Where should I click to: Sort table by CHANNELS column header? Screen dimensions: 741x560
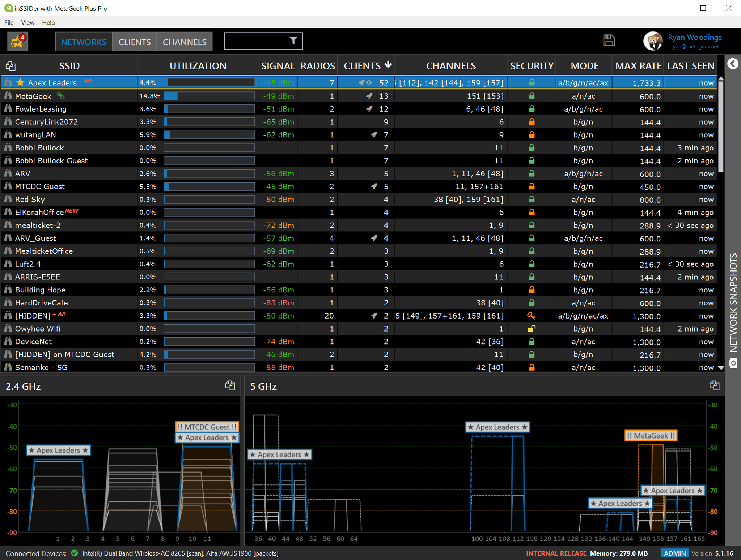click(x=451, y=66)
